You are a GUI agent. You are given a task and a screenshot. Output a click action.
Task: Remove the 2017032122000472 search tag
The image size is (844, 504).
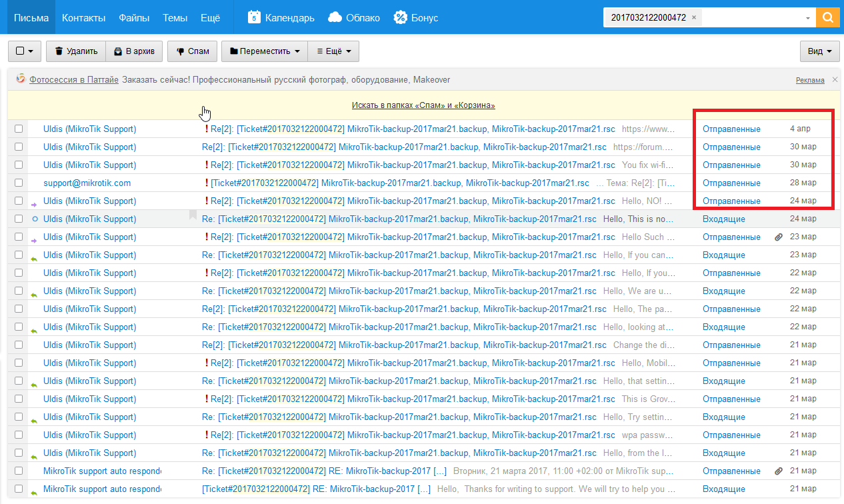pos(694,17)
